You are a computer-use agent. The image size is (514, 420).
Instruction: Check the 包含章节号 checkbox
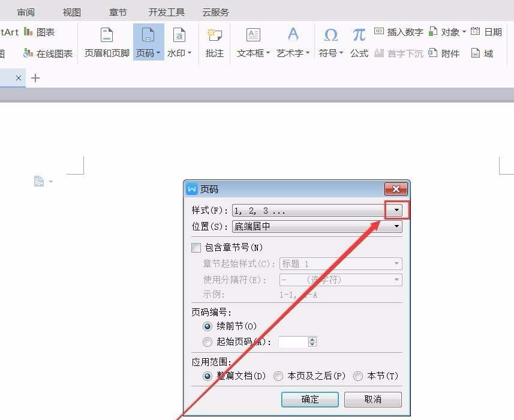tap(196, 247)
